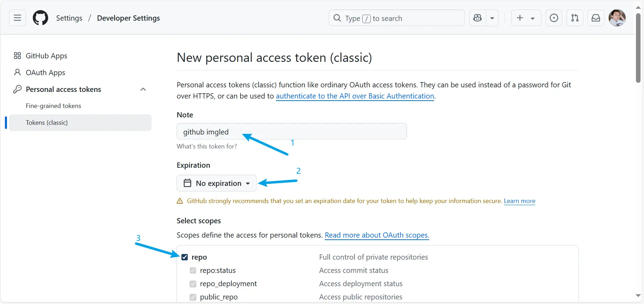Click the GitHub Octocat logo

pyautogui.click(x=40, y=18)
